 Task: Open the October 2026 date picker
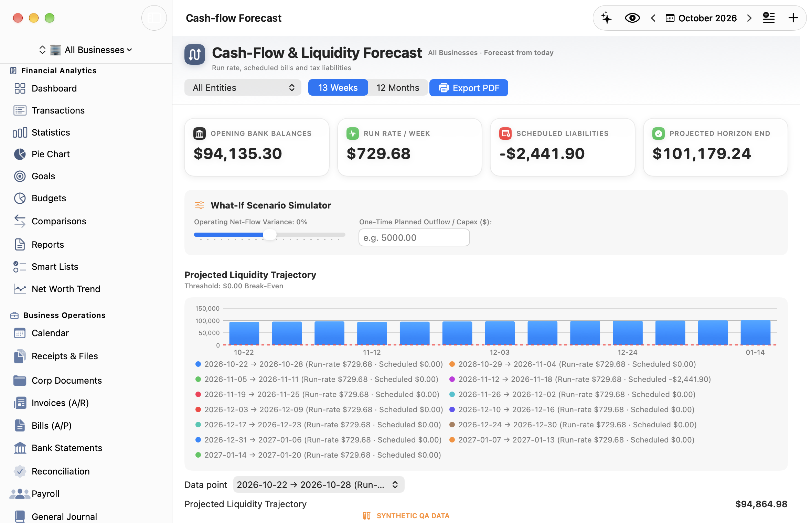(x=701, y=18)
